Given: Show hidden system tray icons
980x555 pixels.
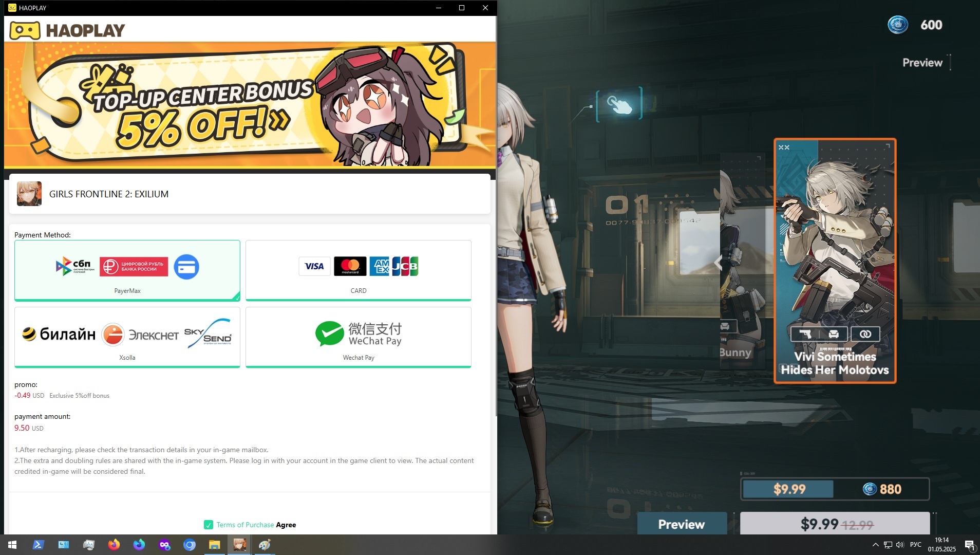Looking at the screenshot, I should pos(875,545).
